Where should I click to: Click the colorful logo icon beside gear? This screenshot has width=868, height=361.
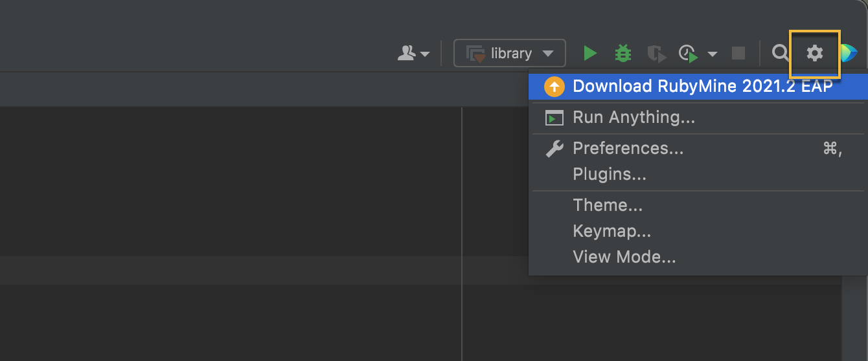click(x=849, y=53)
